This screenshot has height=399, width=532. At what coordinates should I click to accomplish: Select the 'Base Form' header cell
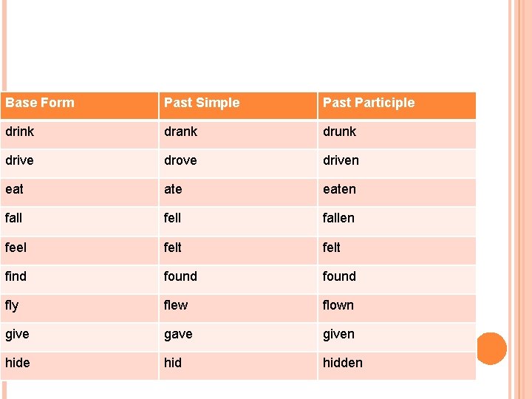point(40,103)
